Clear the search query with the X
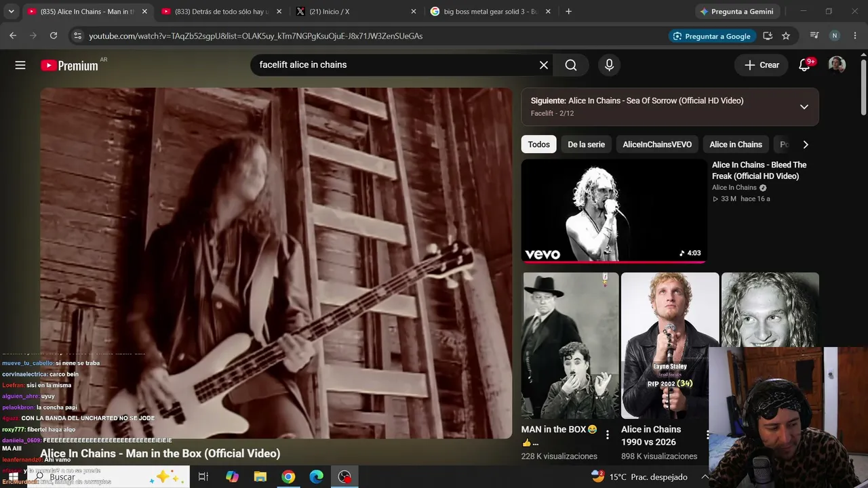Viewport: 868px width, 488px height. 544,65
